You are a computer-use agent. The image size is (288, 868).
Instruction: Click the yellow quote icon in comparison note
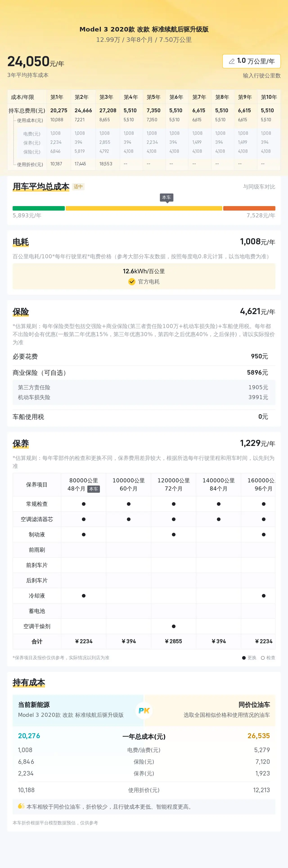click(x=21, y=806)
